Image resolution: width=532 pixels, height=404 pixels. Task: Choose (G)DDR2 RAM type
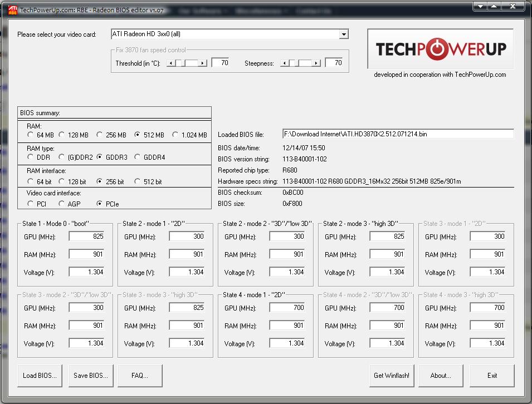point(61,157)
